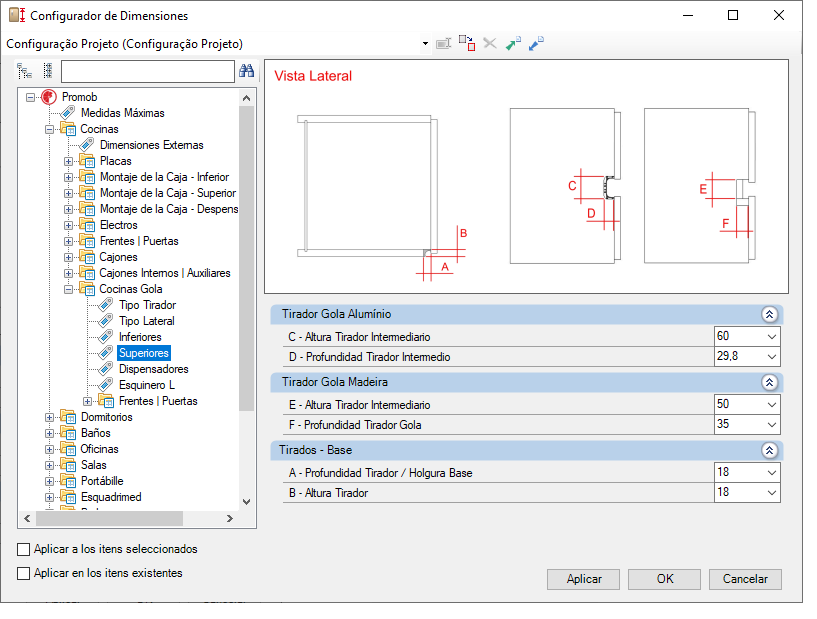Click the Esquinero L tag icon

click(x=106, y=385)
